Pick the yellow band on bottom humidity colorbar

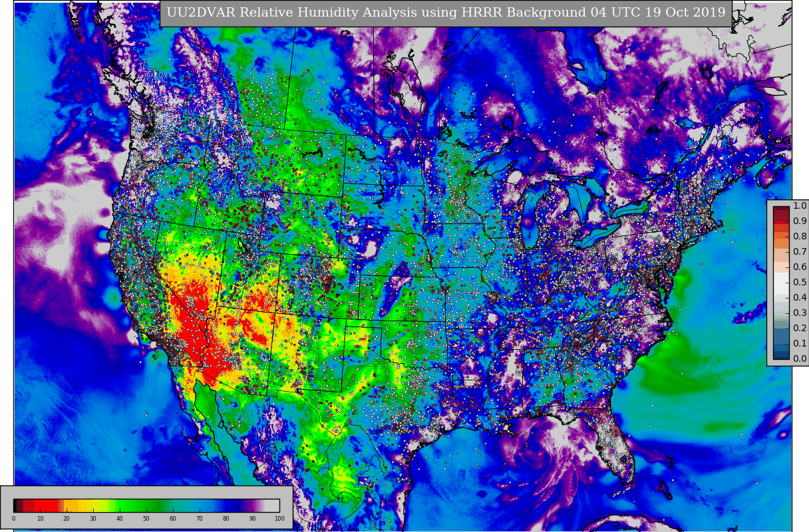point(90,505)
